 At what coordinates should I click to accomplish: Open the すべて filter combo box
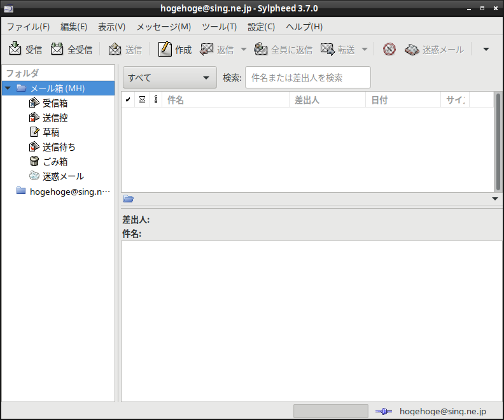click(x=170, y=78)
